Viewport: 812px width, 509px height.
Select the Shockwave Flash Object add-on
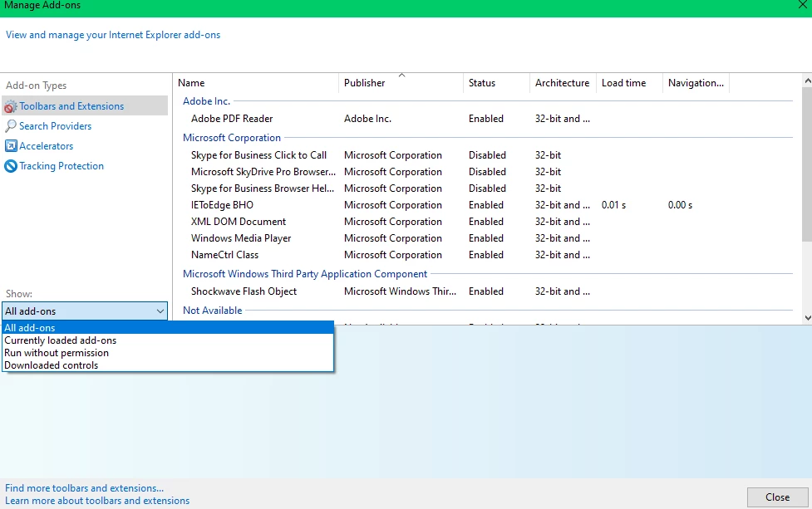(487, 291)
